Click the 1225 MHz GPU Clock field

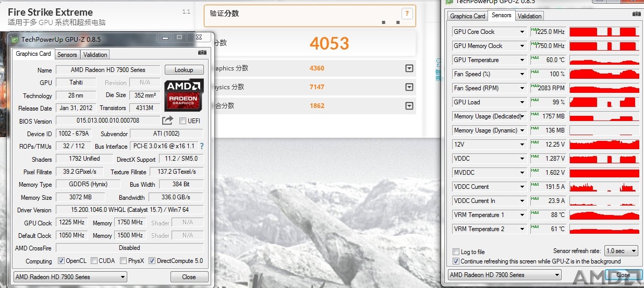pos(72,222)
